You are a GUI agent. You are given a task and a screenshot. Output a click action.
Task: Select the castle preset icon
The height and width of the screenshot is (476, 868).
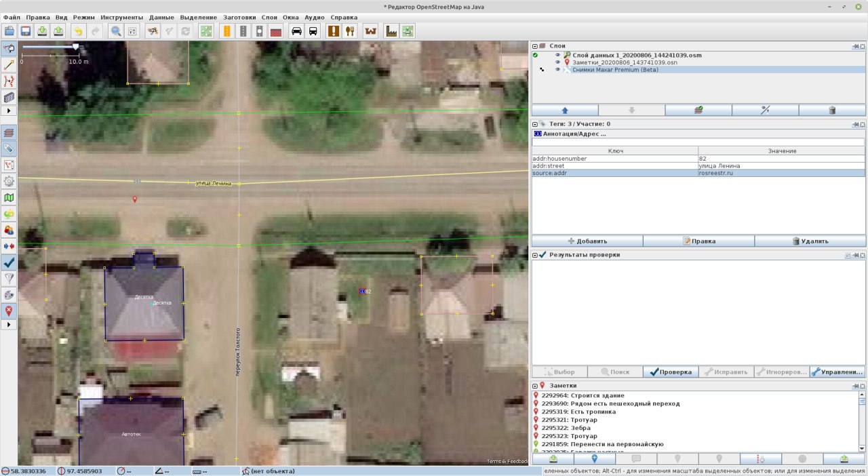point(370,31)
